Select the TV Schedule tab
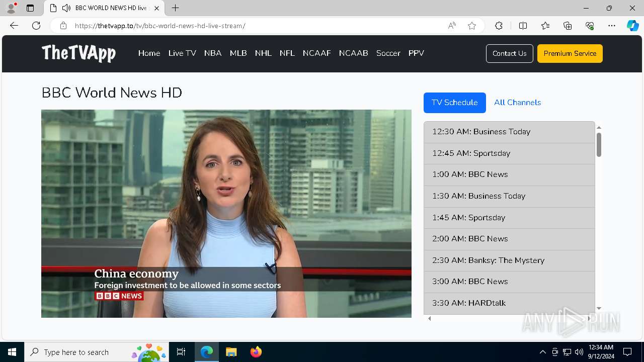 pyautogui.click(x=455, y=103)
